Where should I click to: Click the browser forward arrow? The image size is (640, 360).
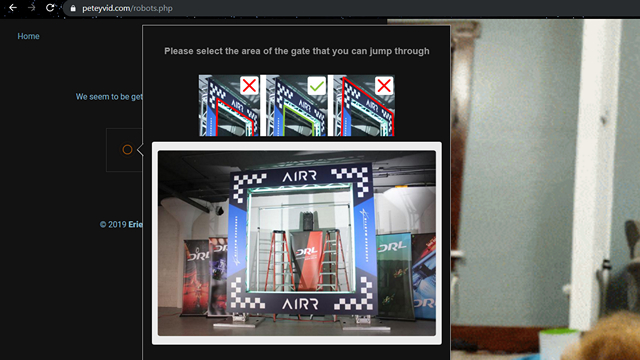click(31, 8)
